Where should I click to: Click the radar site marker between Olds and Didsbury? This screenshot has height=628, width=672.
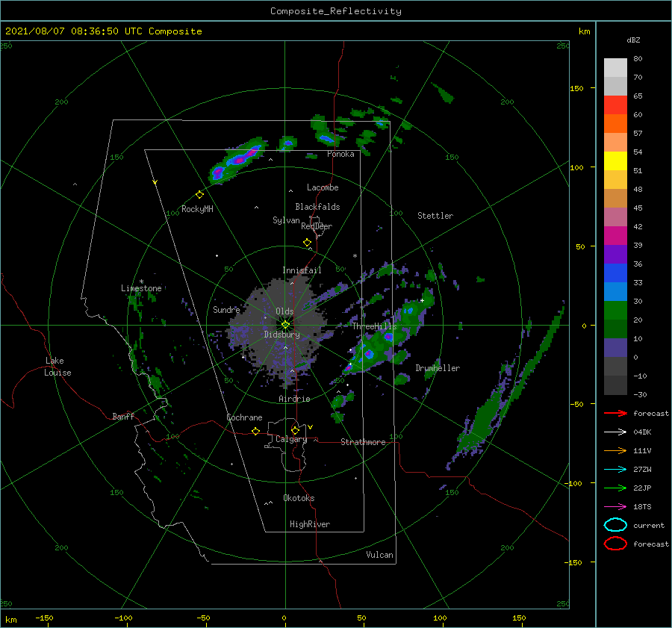(x=285, y=325)
